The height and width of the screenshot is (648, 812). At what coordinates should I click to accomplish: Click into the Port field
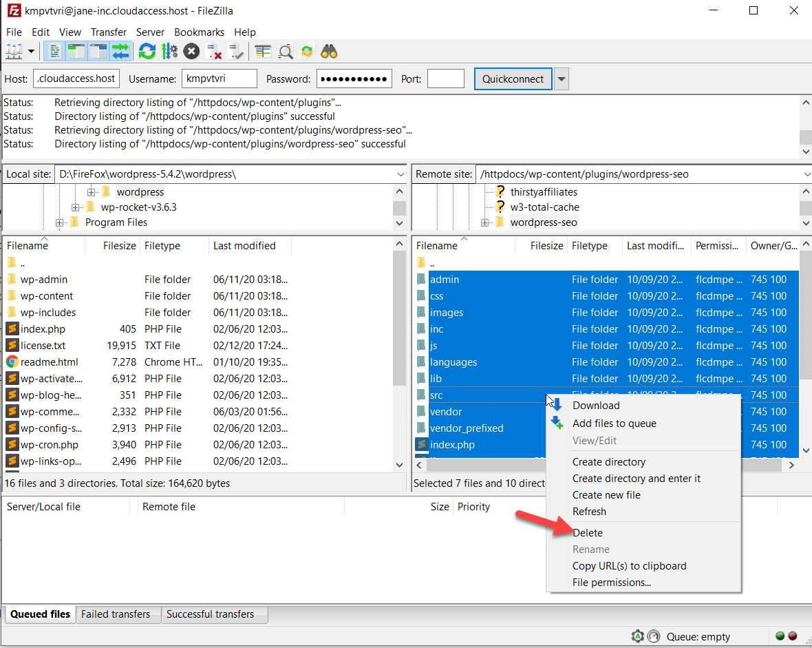[x=446, y=79]
